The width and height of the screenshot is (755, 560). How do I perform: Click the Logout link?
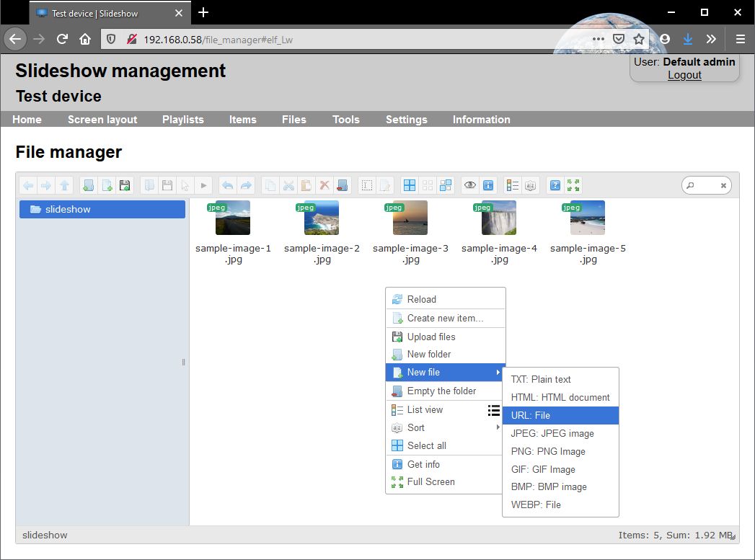684,75
